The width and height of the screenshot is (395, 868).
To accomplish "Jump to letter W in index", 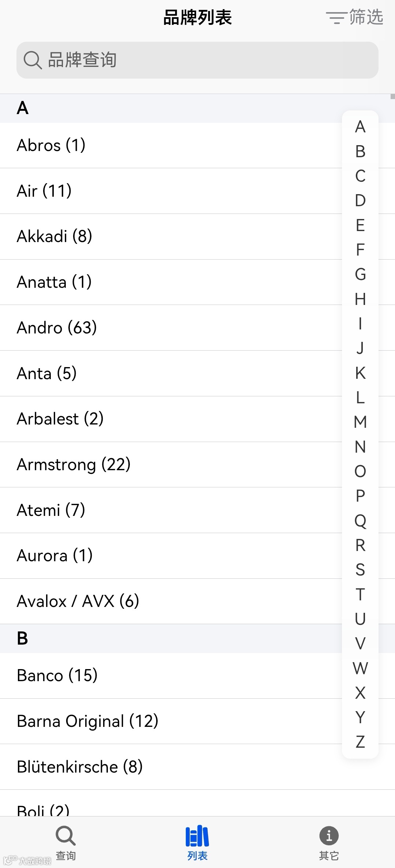I will (360, 668).
